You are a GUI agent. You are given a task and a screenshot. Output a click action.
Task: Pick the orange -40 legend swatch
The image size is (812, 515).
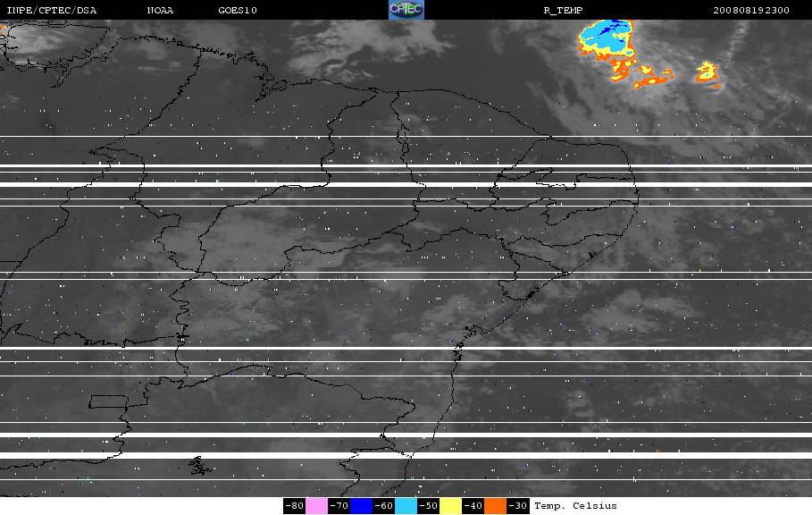pyautogui.click(x=495, y=506)
